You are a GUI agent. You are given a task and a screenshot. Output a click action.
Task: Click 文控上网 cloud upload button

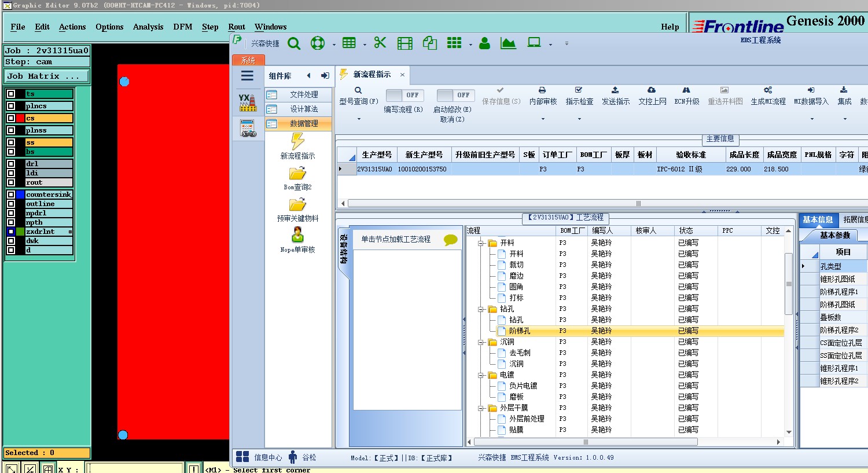point(652,96)
